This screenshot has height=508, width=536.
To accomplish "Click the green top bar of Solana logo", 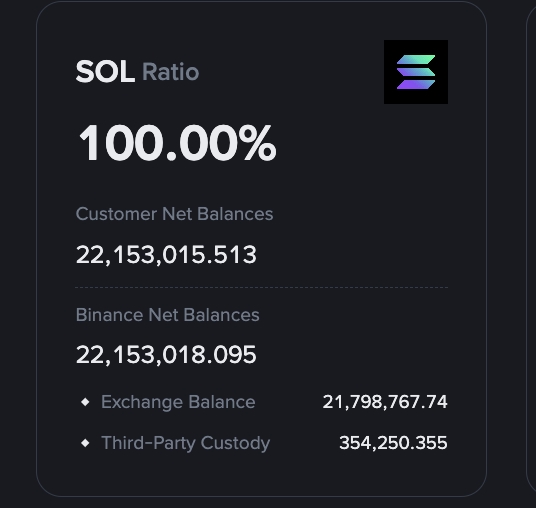I will [x=416, y=59].
